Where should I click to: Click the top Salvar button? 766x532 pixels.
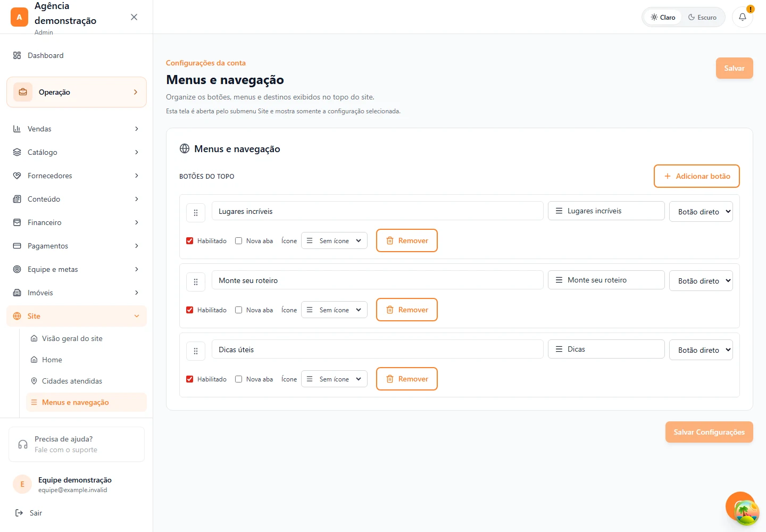pos(734,68)
